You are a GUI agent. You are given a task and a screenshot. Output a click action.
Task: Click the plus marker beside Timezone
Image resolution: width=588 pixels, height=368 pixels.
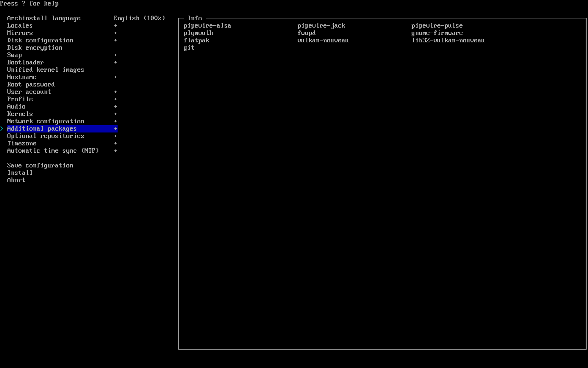(116, 144)
